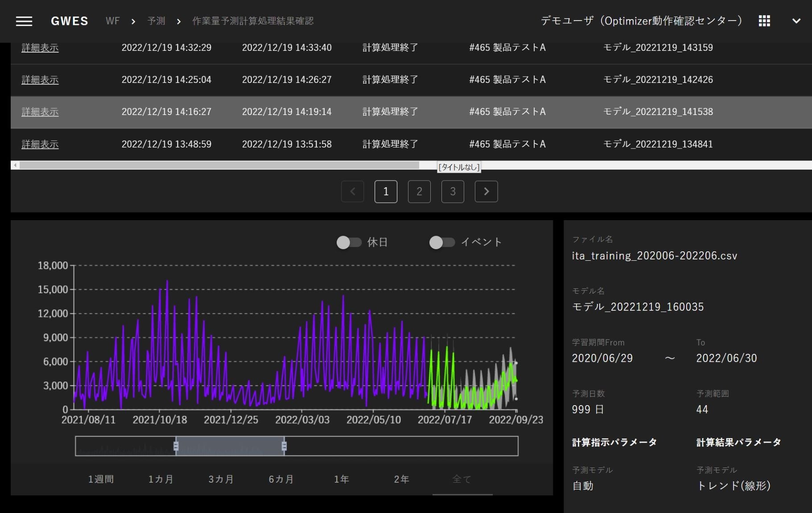Open the apps grid icon in the header

pos(764,21)
